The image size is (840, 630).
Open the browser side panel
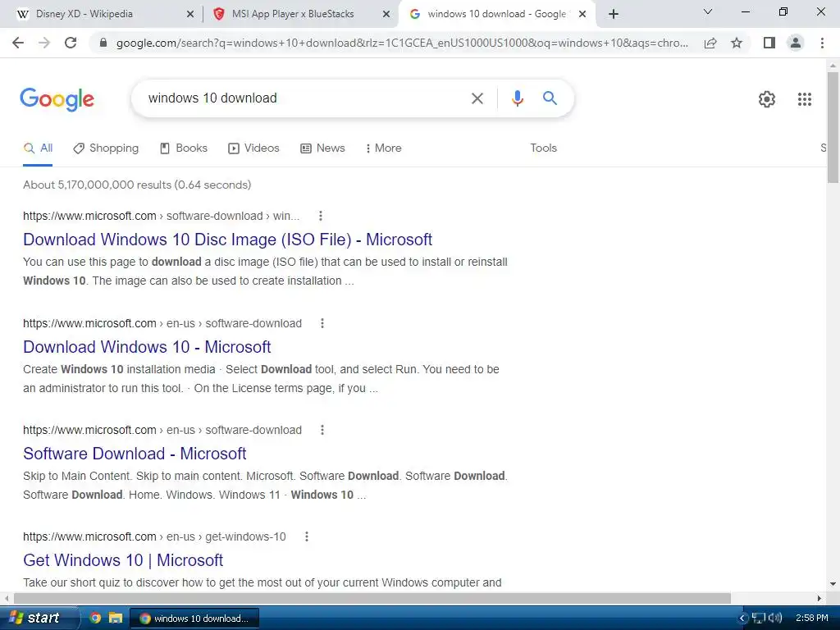[x=769, y=43]
